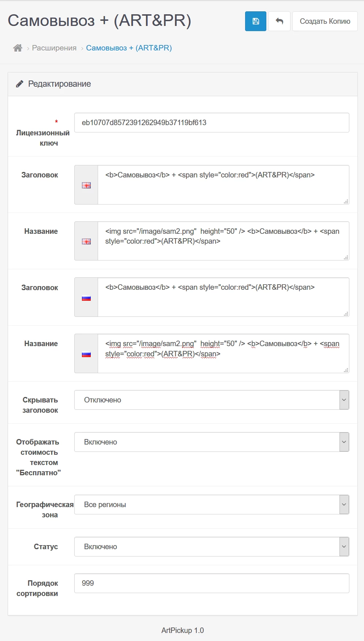Grab resize handle of Russian Заголовок textarea

tap(346, 314)
